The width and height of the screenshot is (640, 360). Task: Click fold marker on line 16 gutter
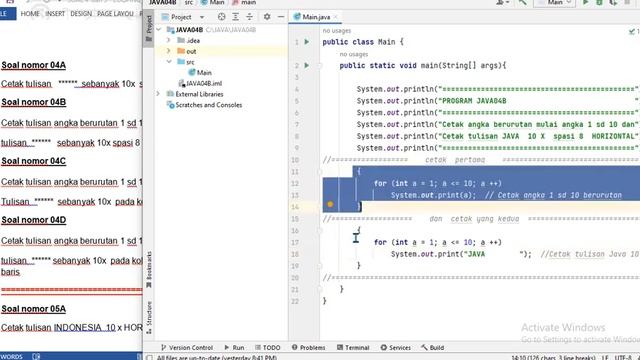(x=320, y=231)
